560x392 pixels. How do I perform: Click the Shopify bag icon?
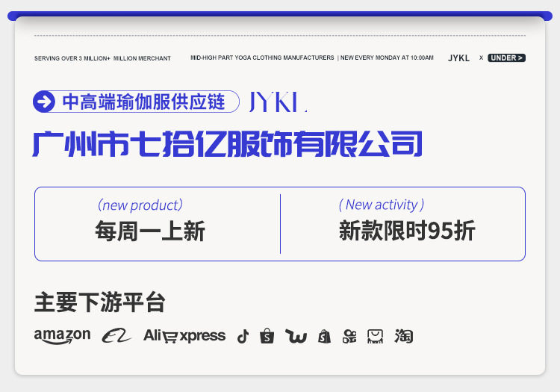tap(324, 336)
